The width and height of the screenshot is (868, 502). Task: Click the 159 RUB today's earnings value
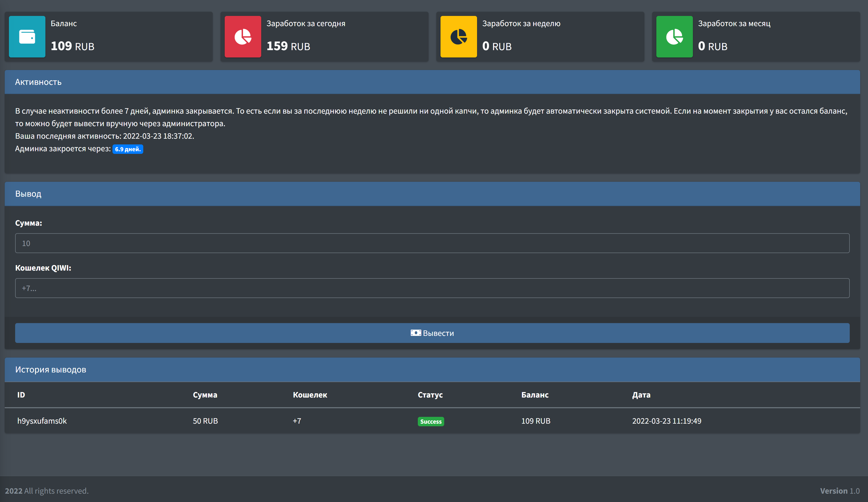[x=288, y=46]
